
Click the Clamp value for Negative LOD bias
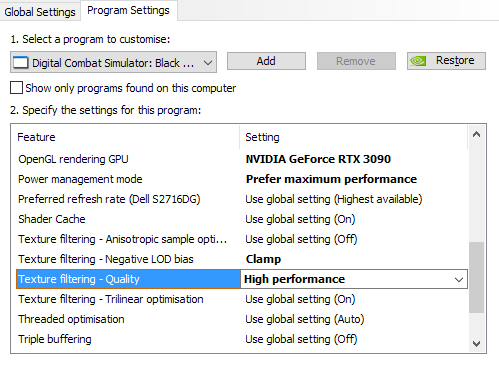[263, 259]
